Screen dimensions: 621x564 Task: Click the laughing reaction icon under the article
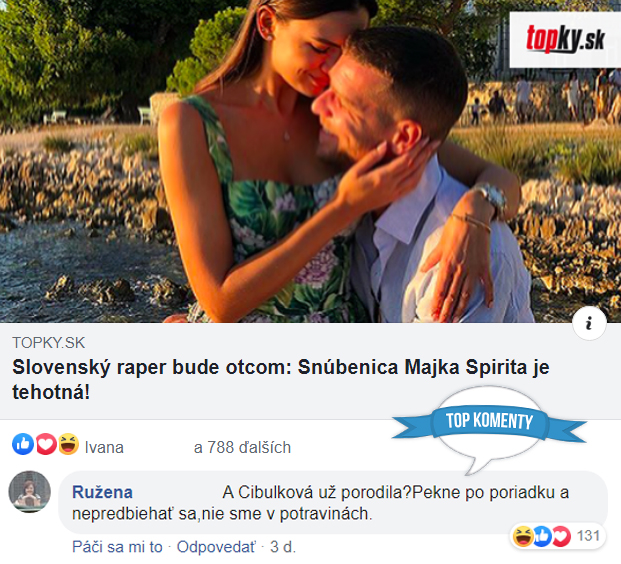click(69, 444)
